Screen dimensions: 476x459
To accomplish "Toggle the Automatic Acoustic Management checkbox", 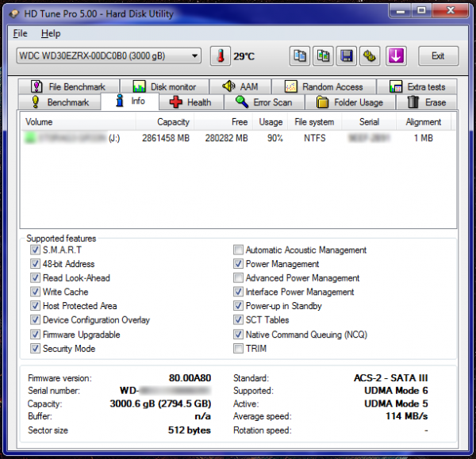I will tap(238, 250).
